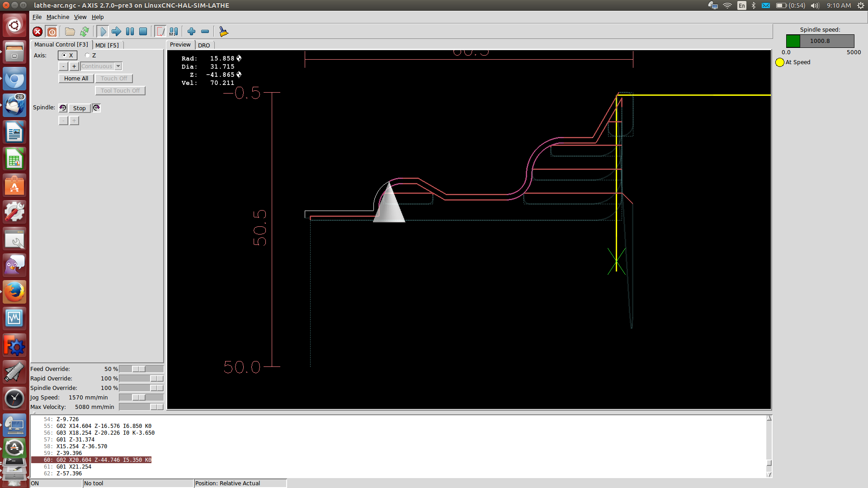Click Tool Touch Off button
The height and width of the screenshot is (488, 868).
tap(120, 91)
